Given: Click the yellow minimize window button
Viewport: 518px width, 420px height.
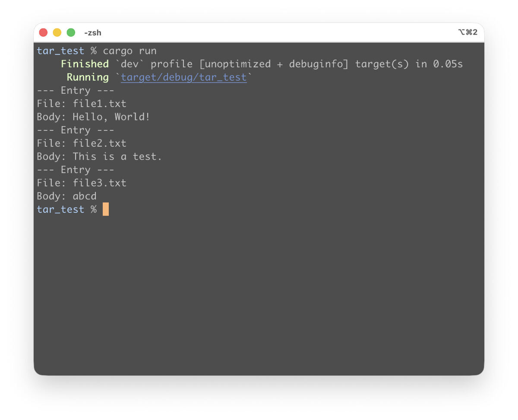Looking at the screenshot, I should pyautogui.click(x=57, y=32).
